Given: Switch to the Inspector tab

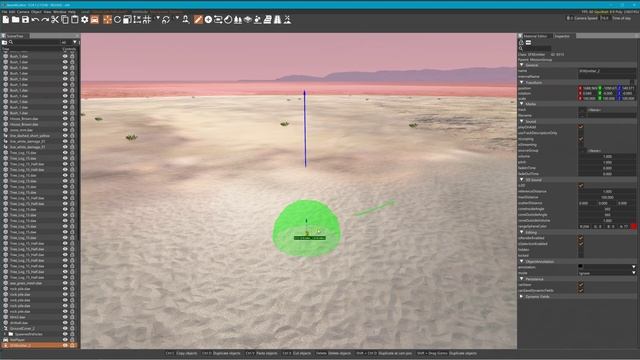Looking at the screenshot, I should [x=562, y=36].
